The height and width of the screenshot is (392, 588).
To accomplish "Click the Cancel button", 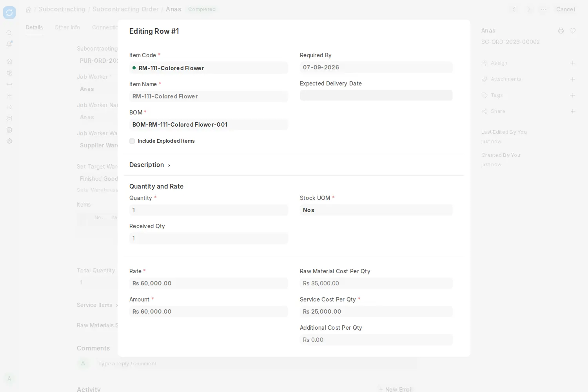I will pos(566,9).
